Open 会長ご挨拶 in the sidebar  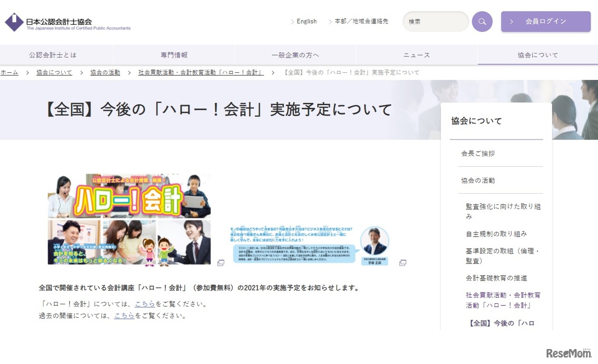(478, 154)
